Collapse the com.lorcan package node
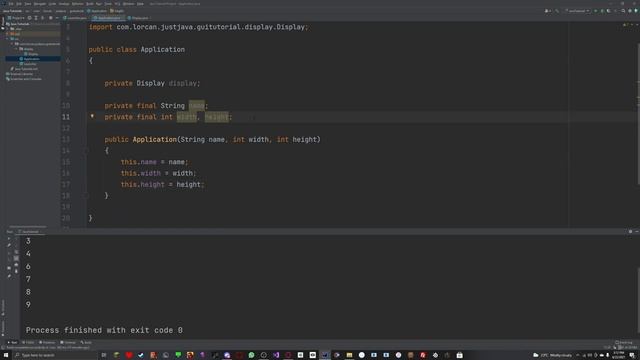Viewport: 640px width, 360px height. (12, 44)
